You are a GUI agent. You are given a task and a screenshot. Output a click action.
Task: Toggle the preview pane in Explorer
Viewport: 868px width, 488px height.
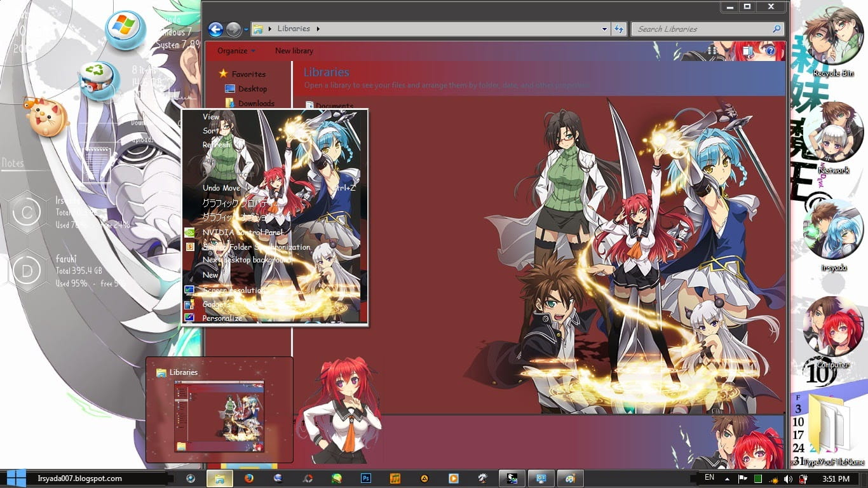pyautogui.click(x=747, y=50)
